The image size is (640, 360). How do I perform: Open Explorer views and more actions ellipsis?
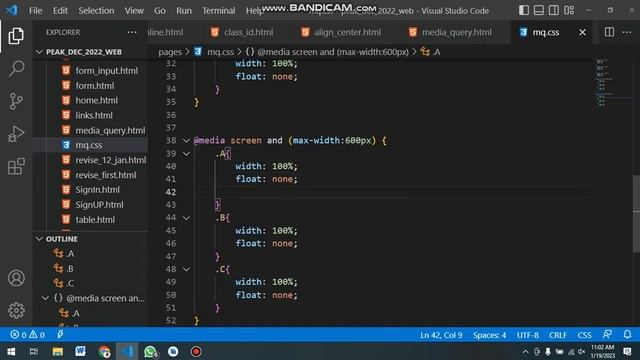click(132, 32)
